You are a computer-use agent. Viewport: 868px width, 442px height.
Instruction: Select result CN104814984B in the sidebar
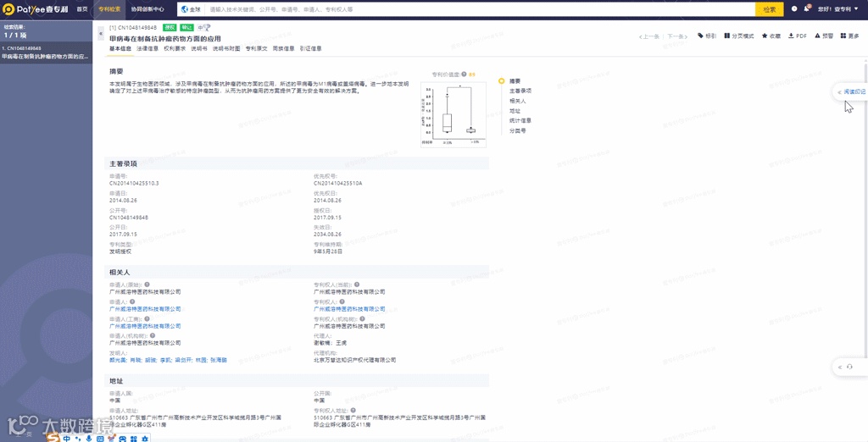point(46,52)
